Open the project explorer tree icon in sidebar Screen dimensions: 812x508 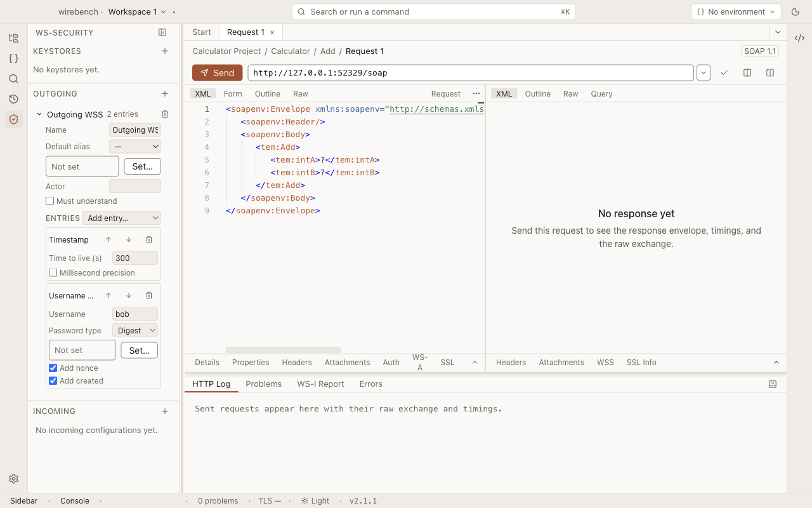tap(13, 38)
